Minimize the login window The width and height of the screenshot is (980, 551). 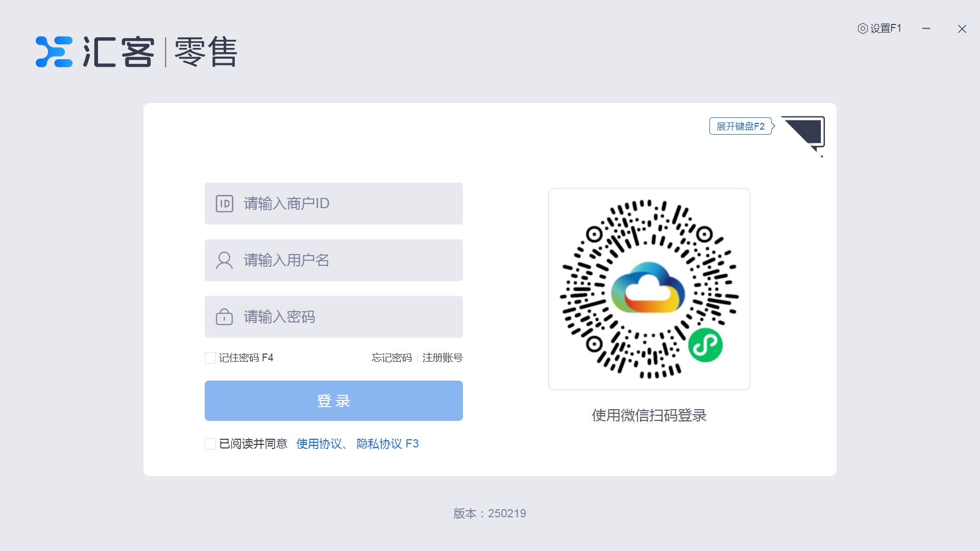tap(926, 29)
